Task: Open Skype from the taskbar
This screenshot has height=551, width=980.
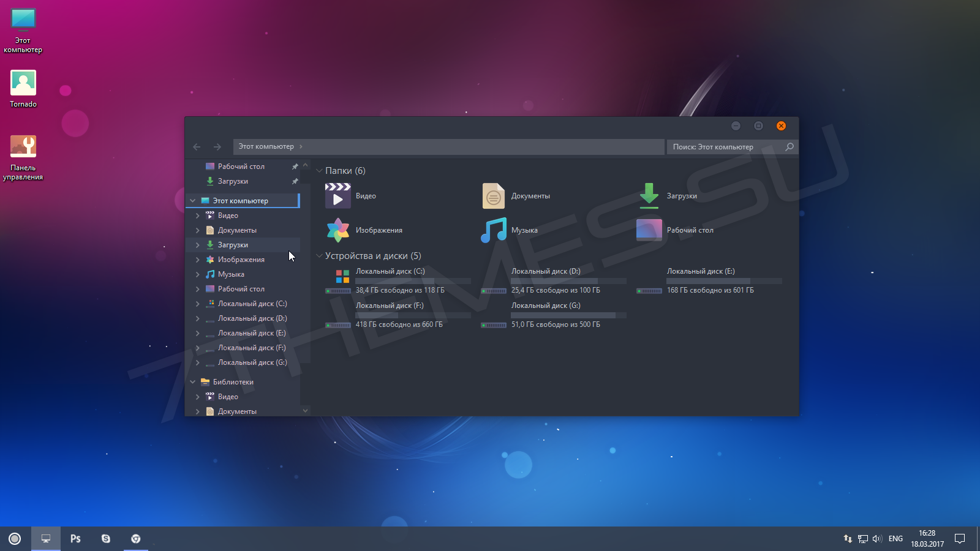Action: point(106,539)
